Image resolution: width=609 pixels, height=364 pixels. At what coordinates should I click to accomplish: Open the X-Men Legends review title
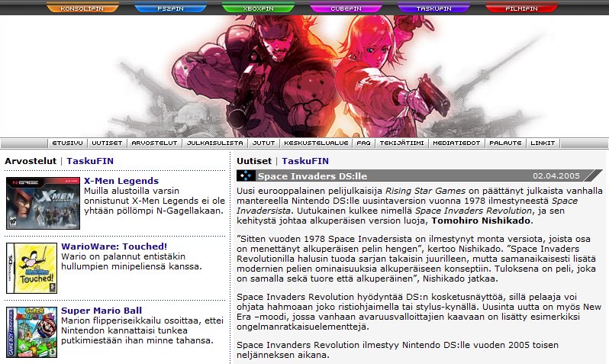pos(121,181)
